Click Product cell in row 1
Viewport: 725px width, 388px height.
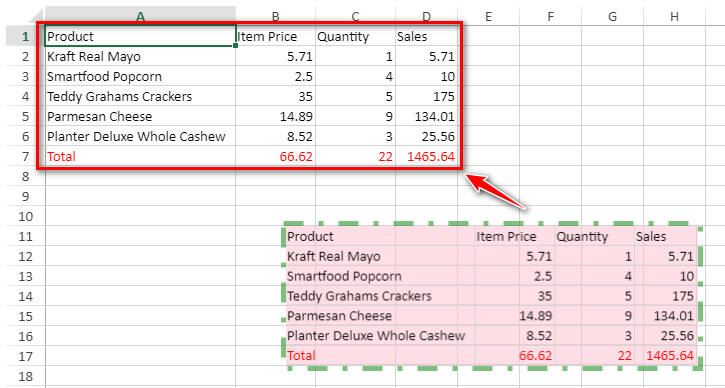(141, 36)
